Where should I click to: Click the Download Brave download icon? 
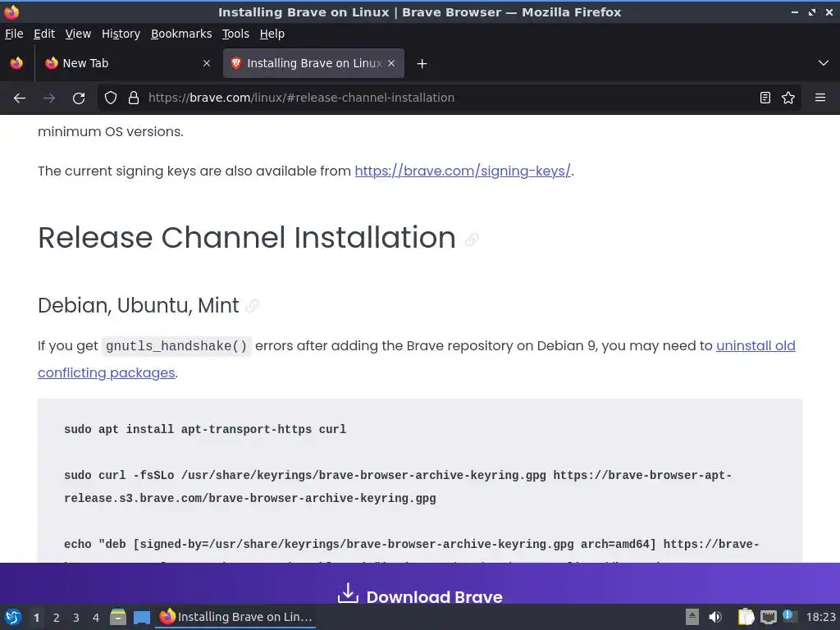348,594
